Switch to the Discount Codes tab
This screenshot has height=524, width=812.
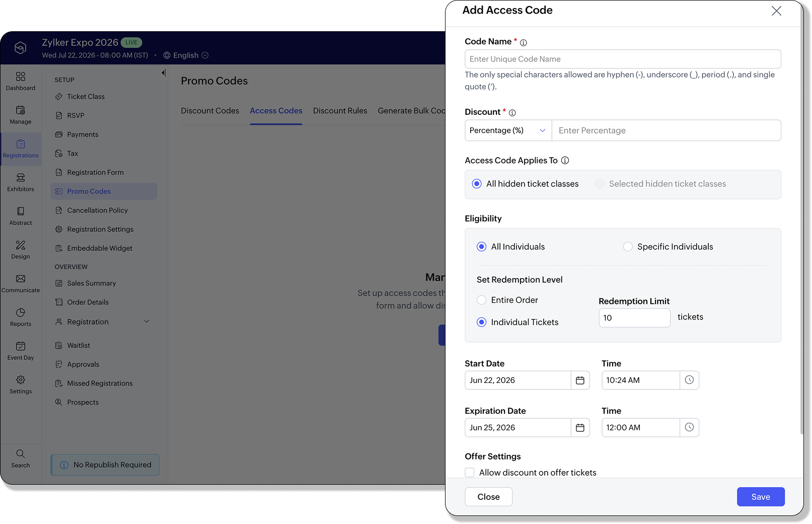210,111
